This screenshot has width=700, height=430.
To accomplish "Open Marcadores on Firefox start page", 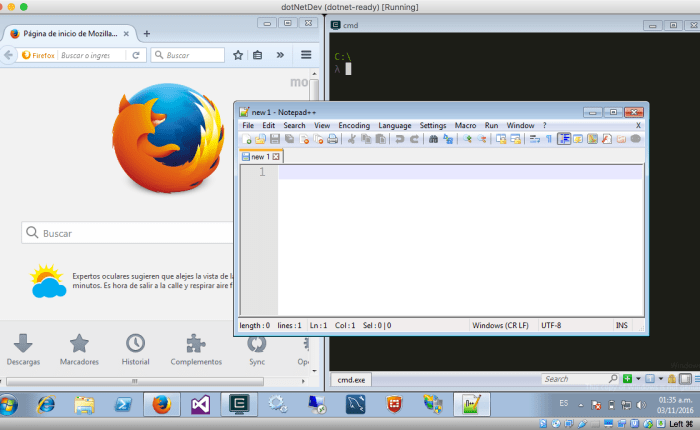I will [79, 350].
